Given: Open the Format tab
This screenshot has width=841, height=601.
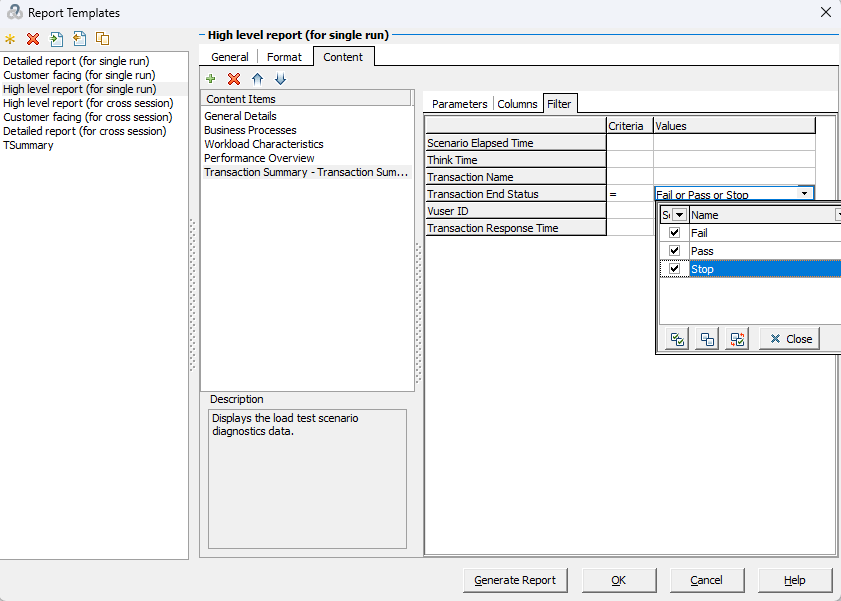Looking at the screenshot, I should [284, 57].
